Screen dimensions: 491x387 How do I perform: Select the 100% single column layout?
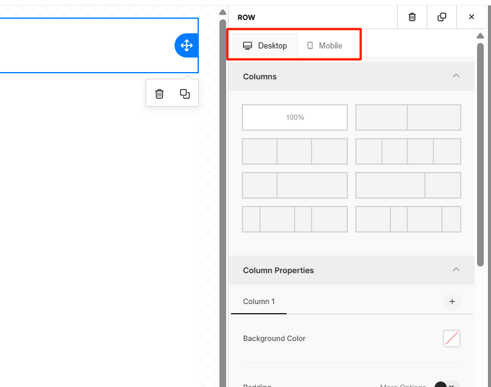(x=295, y=117)
